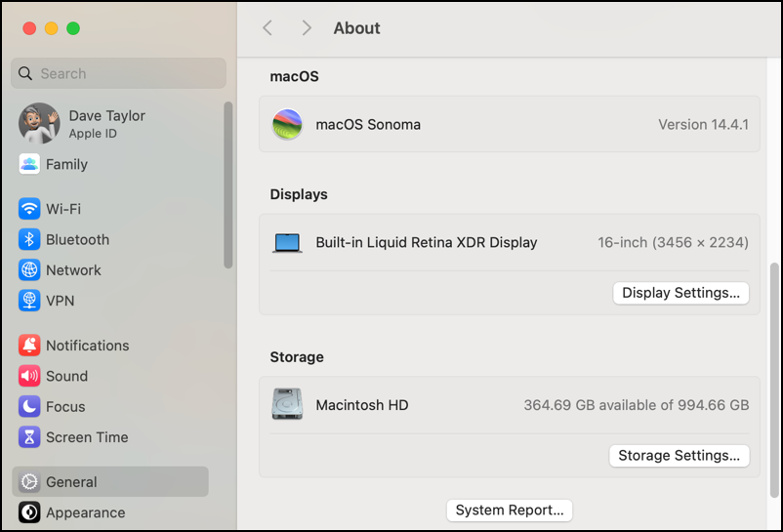The width and height of the screenshot is (783, 532).
Task: Select Appearance in the sidebar
Action: 110,512
